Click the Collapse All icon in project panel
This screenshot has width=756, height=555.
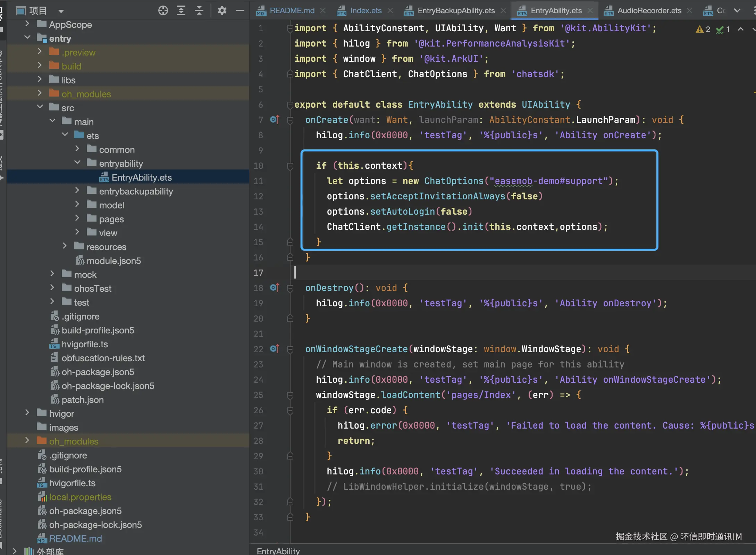[199, 11]
